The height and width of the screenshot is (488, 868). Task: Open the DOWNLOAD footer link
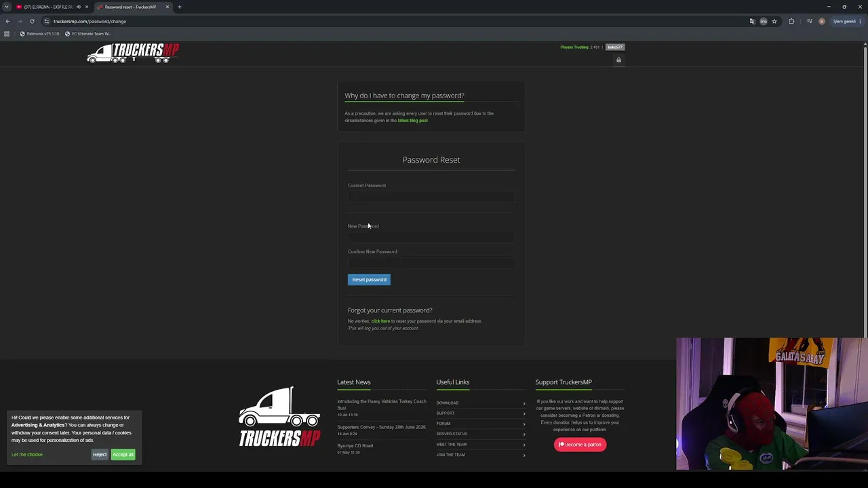[x=447, y=403]
